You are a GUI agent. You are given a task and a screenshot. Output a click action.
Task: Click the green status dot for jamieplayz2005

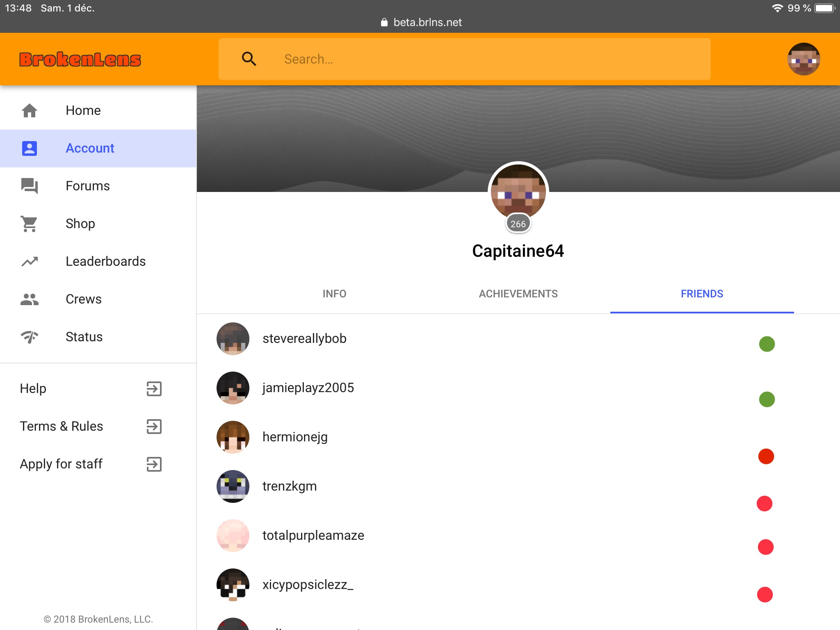coord(767,399)
